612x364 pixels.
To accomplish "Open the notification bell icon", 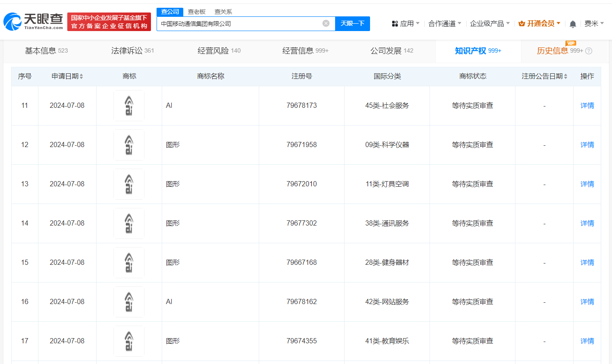I will coord(572,23).
